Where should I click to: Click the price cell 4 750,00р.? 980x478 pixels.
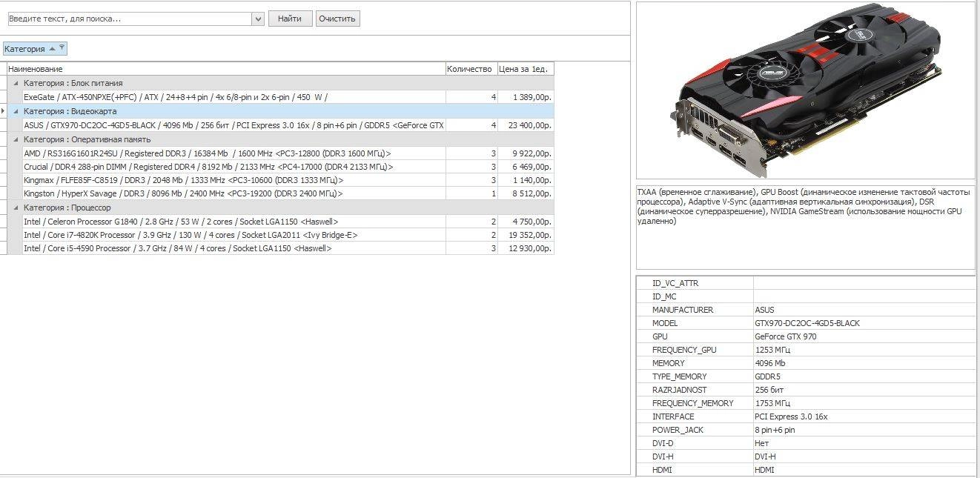(x=526, y=222)
